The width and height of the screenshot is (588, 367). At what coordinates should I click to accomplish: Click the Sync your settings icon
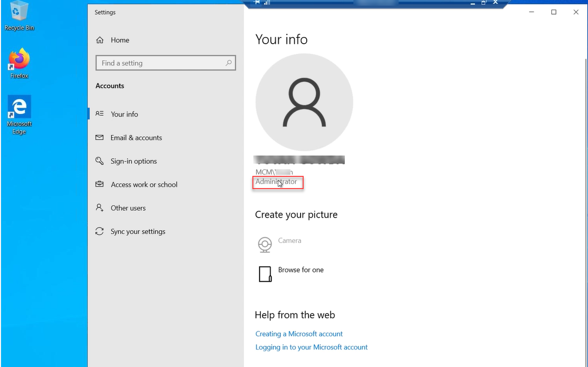coord(100,231)
